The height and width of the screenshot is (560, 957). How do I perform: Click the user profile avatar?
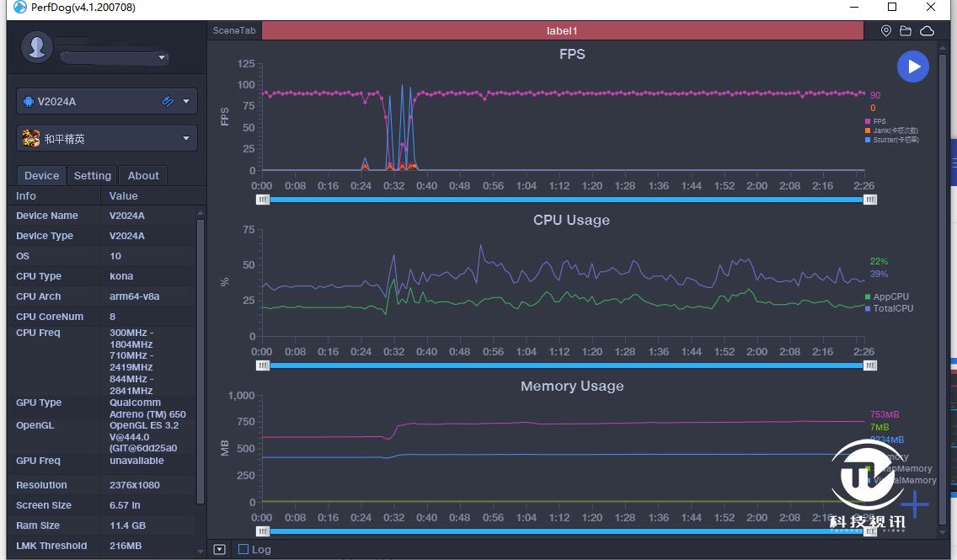pyautogui.click(x=37, y=47)
